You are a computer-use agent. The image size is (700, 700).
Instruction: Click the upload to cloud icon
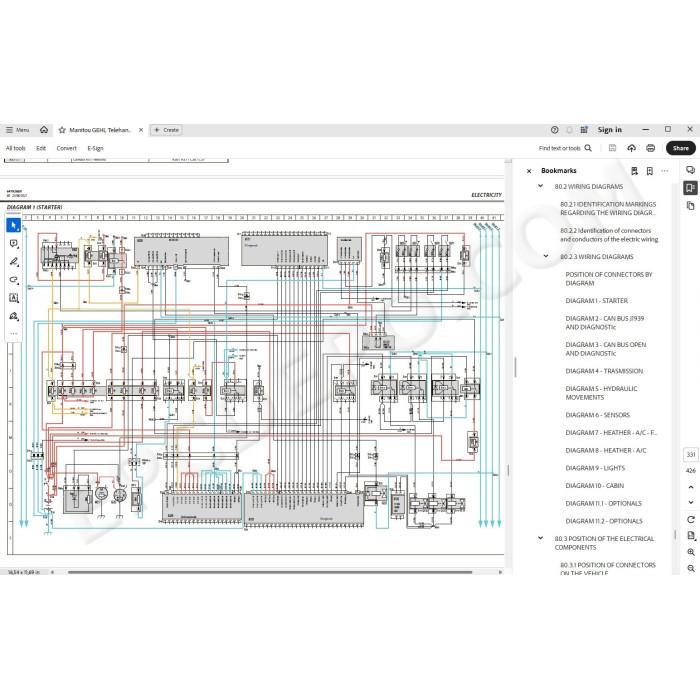click(x=631, y=148)
